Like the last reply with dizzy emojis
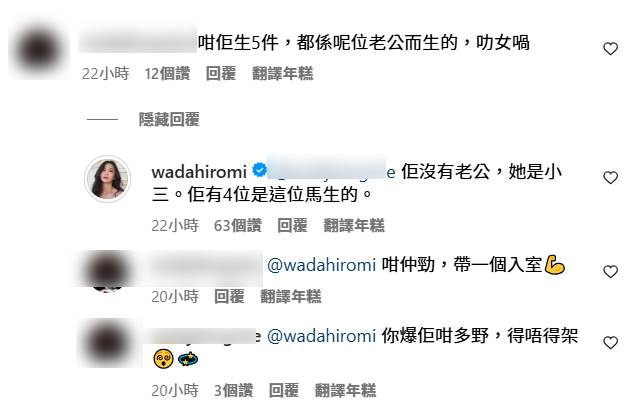Screen dimensions: 630x415 tap(610, 343)
